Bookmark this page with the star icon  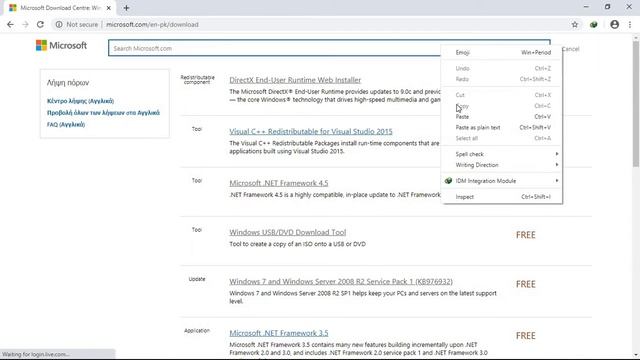(575, 24)
